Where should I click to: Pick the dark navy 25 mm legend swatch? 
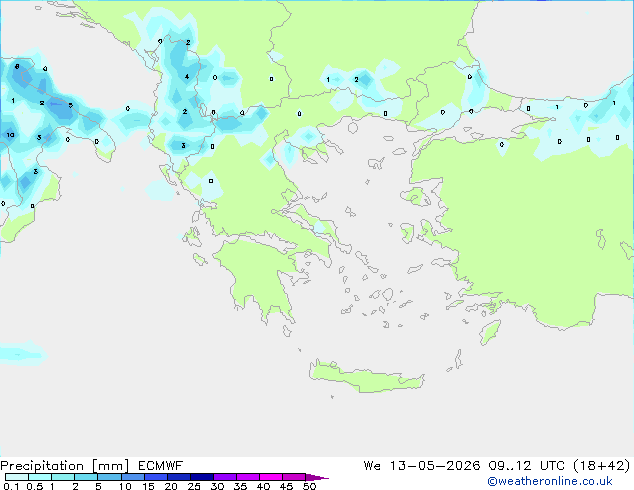click(202, 477)
